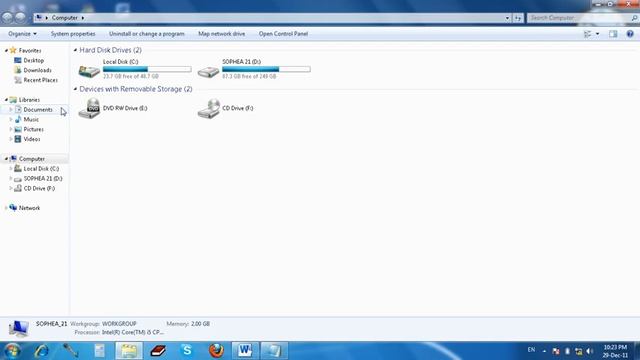Collapse the Computer tree node
This screenshot has height=360, width=640.
click(x=6, y=159)
